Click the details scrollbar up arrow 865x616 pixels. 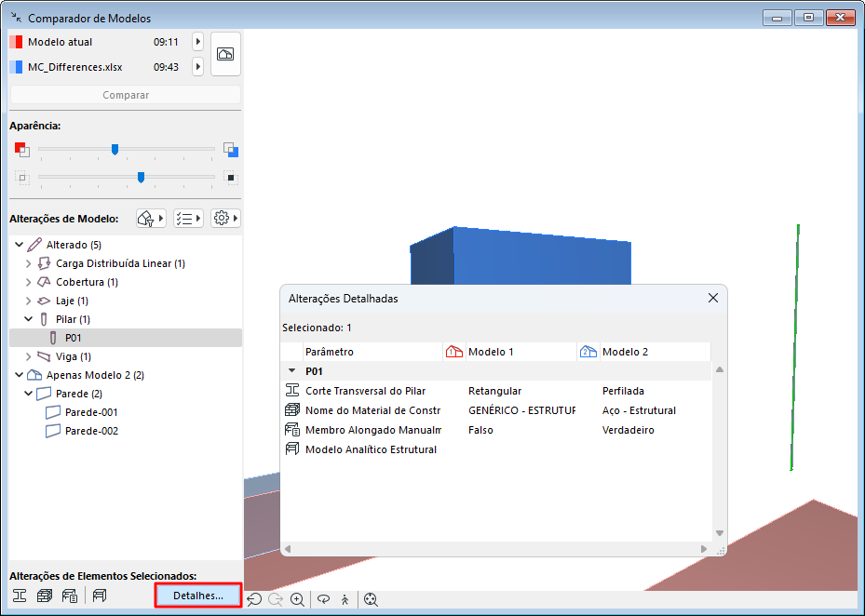click(x=720, y=369)
